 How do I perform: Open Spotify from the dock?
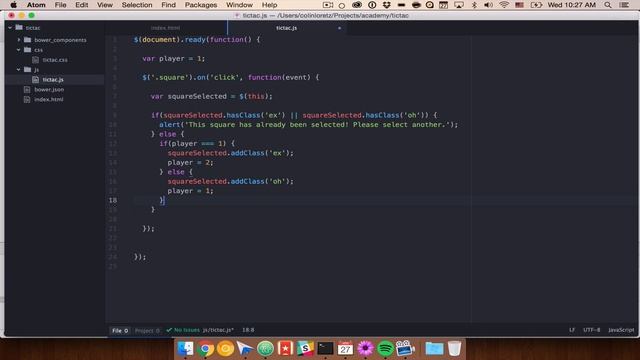pyautogui.click(x=385, y=349)
